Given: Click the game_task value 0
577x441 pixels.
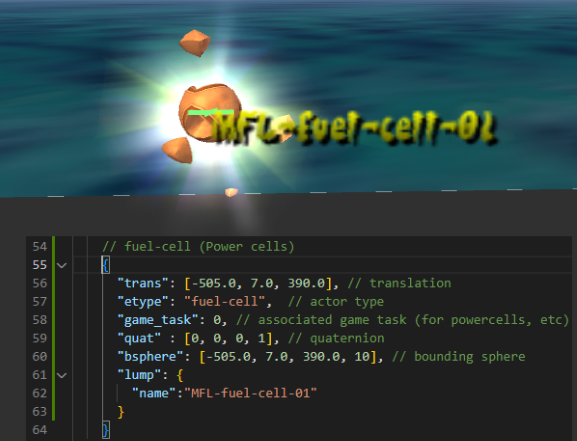Looking at the screenshot, I should coord(217,320).
